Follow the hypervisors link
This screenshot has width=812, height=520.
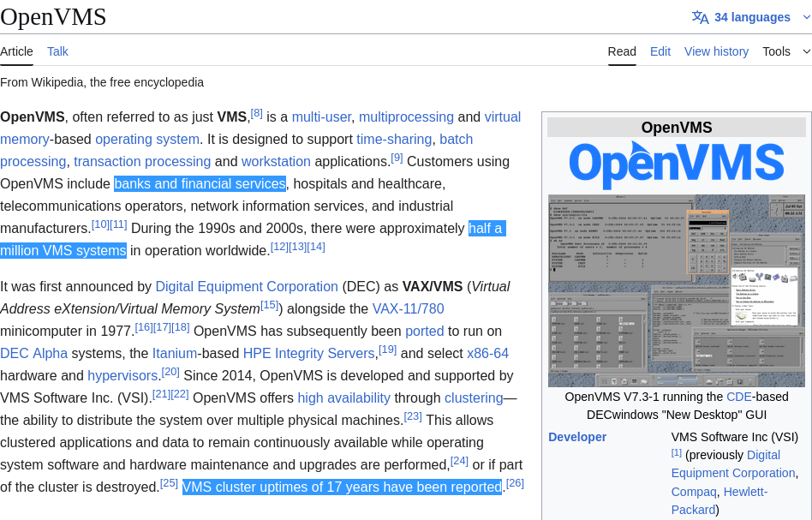122,376
